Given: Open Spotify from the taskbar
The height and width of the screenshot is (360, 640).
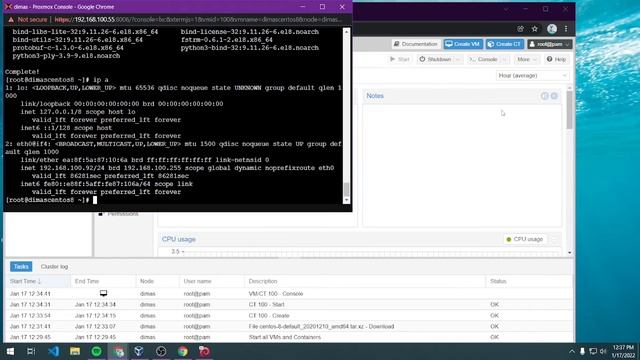Looking at the screenshot, I should point(97,351).
